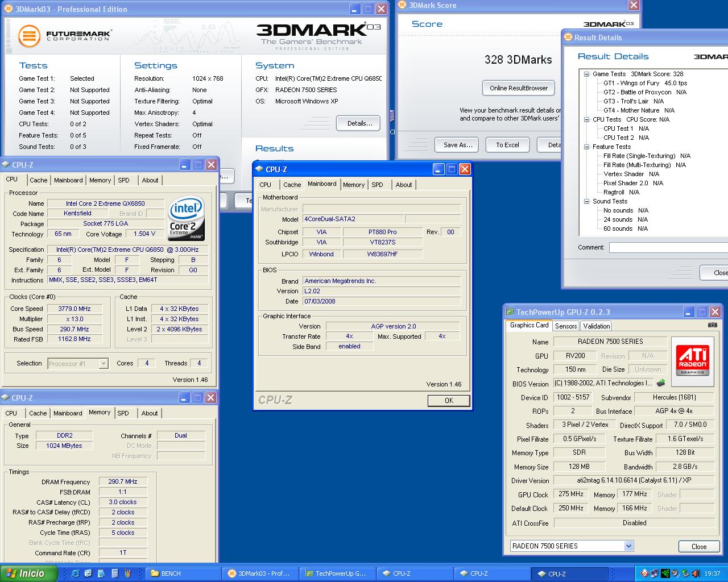The image size is (728, 582).
Task: Switch to the Validation tab in GPU-Z
Action: [x=597, y=326]
